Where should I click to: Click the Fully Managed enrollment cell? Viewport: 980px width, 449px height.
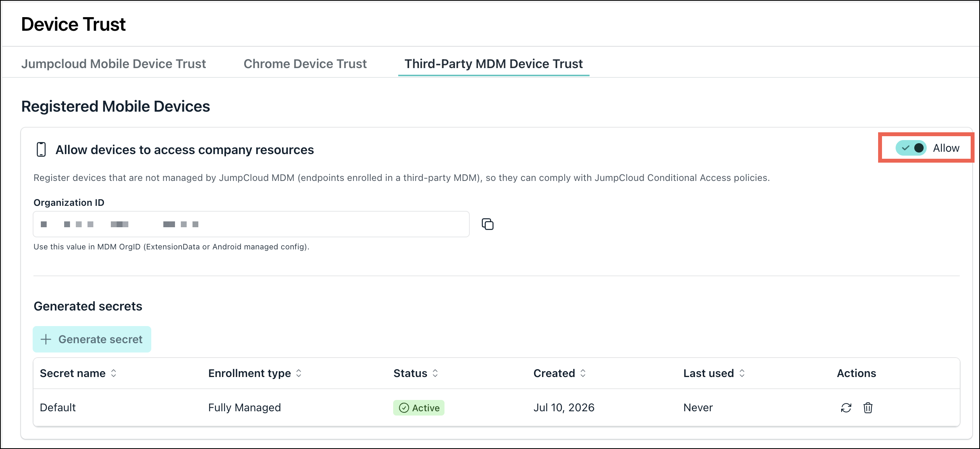pyautogui.click(x=245, y=407)
